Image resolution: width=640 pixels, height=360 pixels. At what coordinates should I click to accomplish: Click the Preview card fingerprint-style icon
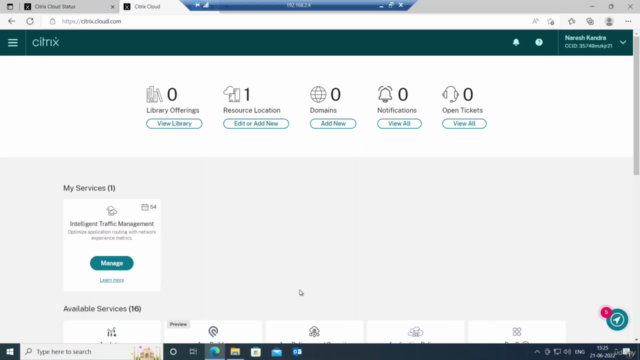coord(213,331)
